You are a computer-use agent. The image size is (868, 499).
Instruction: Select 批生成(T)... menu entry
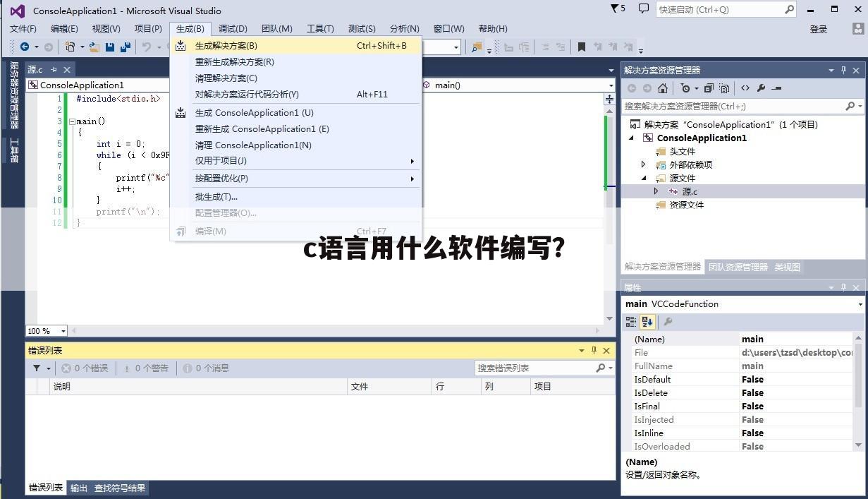coord(296,196)
